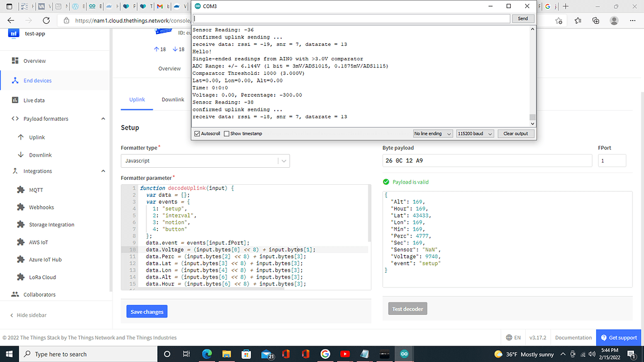
Task: Open Task View on taskbar
Action: (186, 354)
